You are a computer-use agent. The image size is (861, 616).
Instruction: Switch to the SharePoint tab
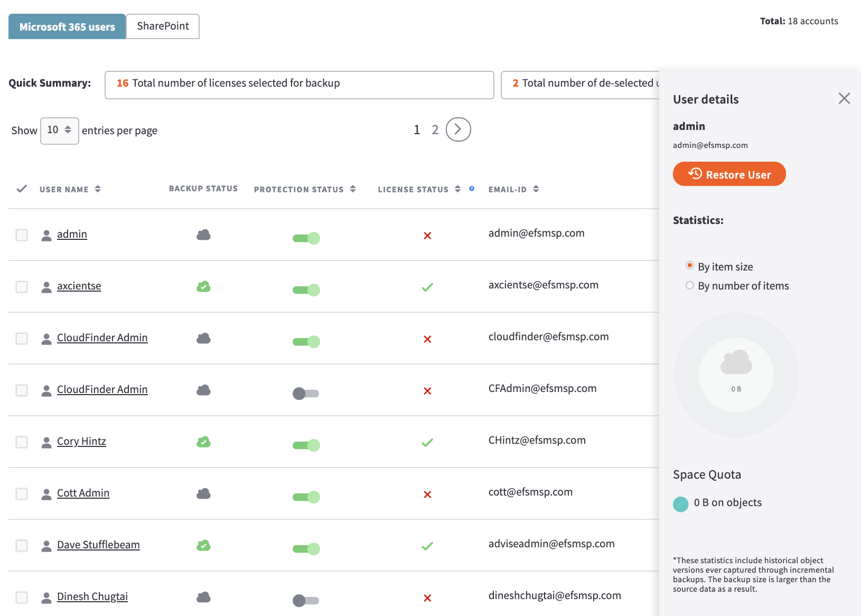pyautogui.click(x=162, y=25)
